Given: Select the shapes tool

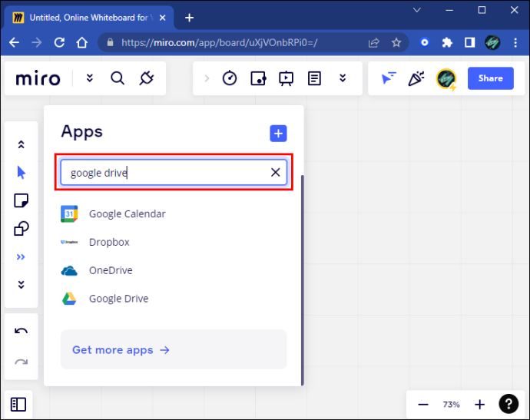Looking at the screenshot, I should [21, 228].
